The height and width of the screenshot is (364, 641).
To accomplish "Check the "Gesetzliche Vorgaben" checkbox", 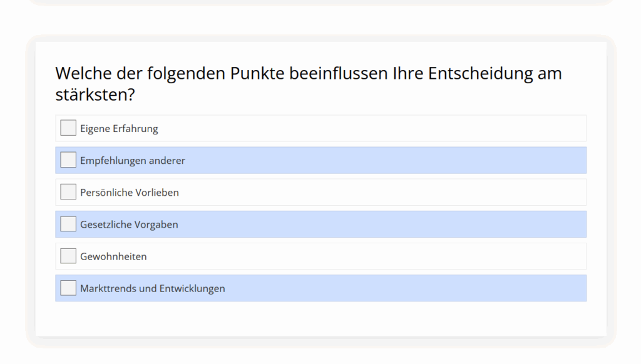I will (68, 223).
